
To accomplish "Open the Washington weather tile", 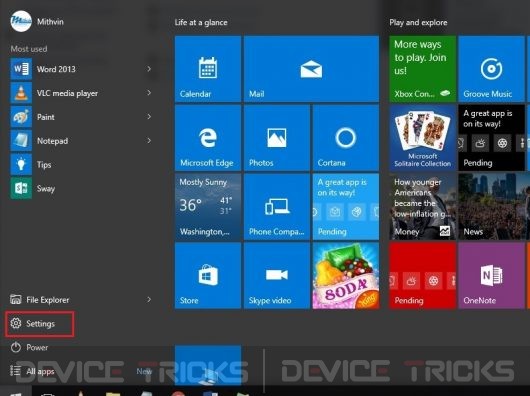I will coord(208,207).
